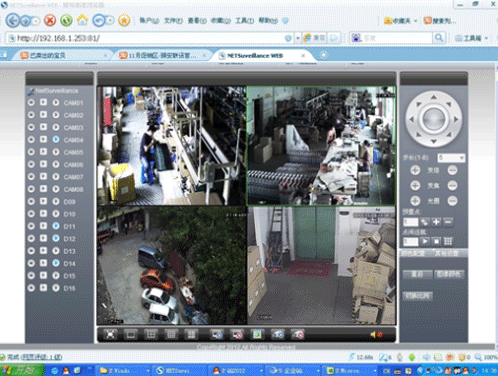
Task: Click the browser refresh button
Action: [66, 20]
